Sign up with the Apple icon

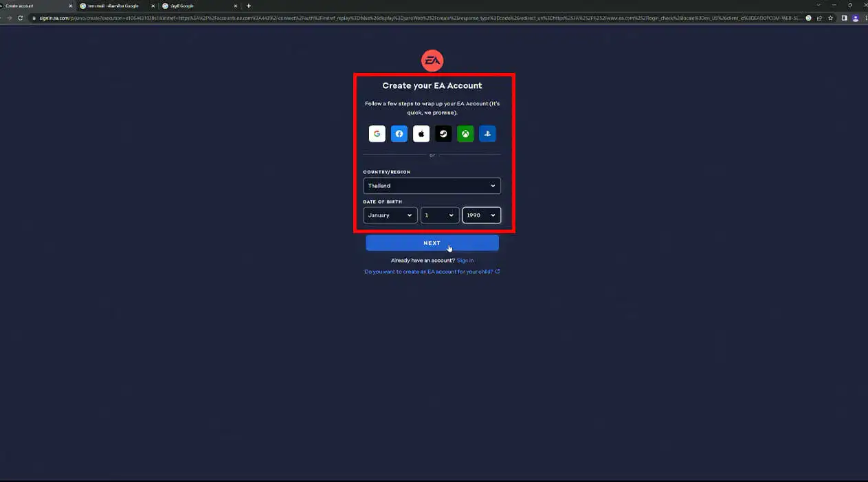click(x=421, y=134)
